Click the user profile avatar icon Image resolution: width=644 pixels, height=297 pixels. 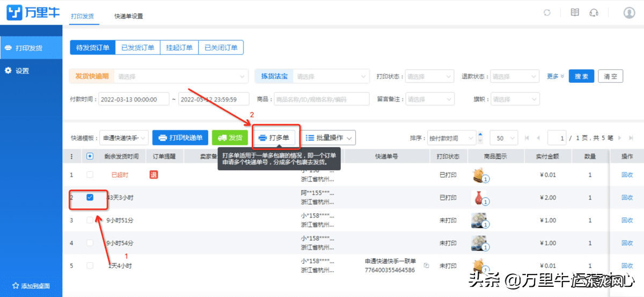(629, 13)
